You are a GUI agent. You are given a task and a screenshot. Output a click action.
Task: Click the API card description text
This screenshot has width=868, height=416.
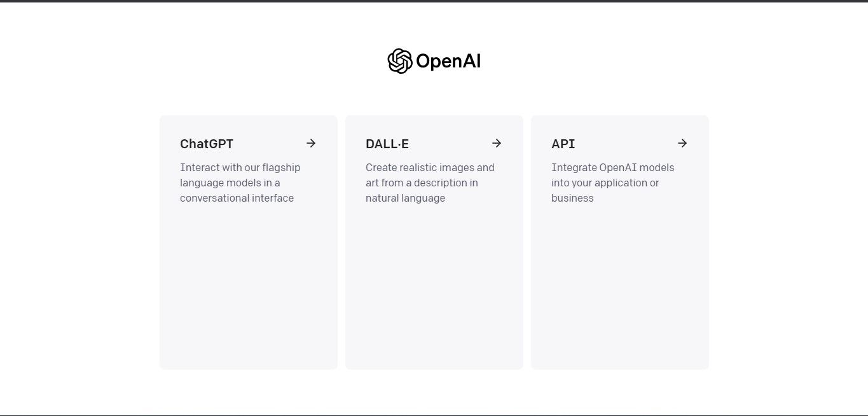612,183
